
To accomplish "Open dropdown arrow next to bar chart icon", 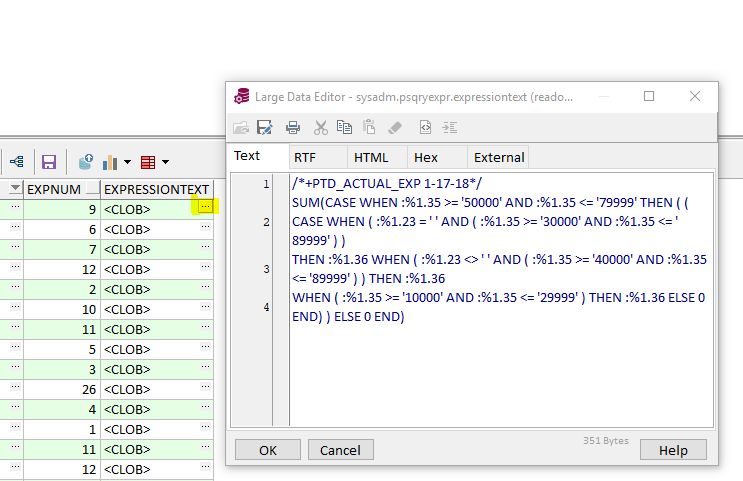I will click(x=127, y=162).
